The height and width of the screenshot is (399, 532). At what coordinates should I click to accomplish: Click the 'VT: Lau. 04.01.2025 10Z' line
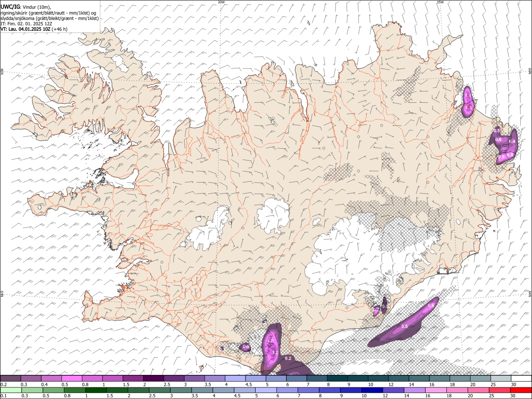(34, 29)
